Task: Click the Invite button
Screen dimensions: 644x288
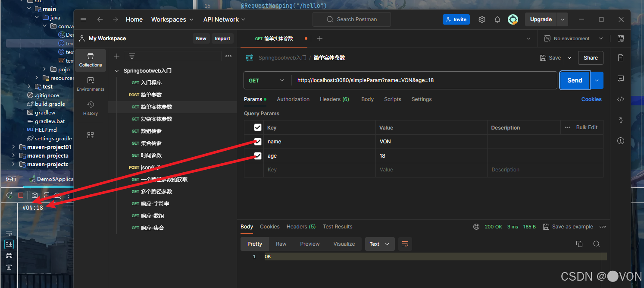Action: click(x=456, y=19)
